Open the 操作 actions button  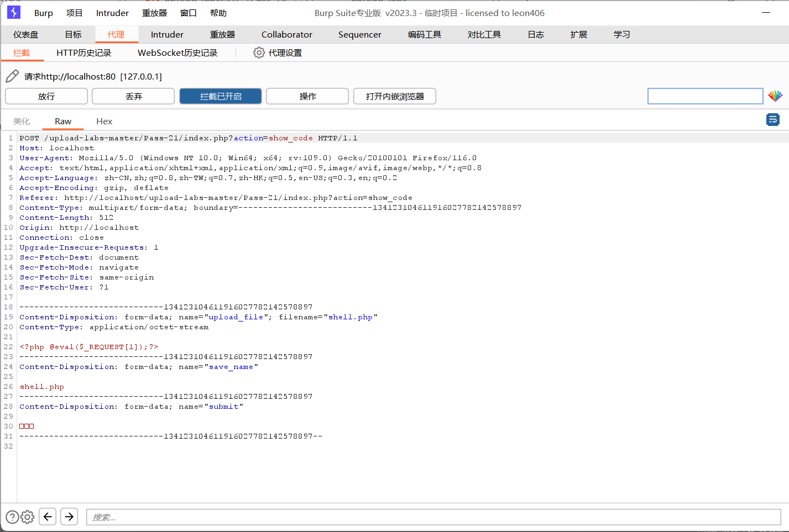[307, 96]
